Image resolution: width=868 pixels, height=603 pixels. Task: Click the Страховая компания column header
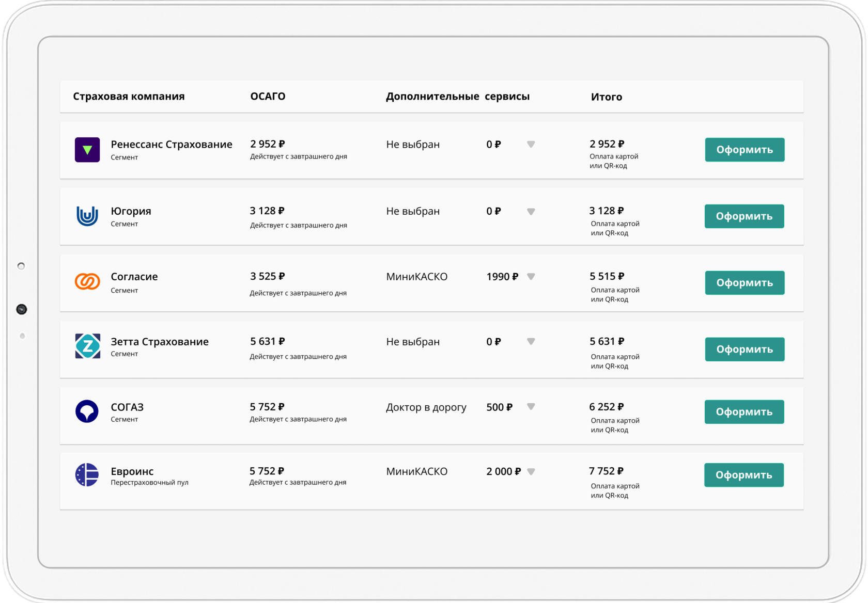point(129,97)
